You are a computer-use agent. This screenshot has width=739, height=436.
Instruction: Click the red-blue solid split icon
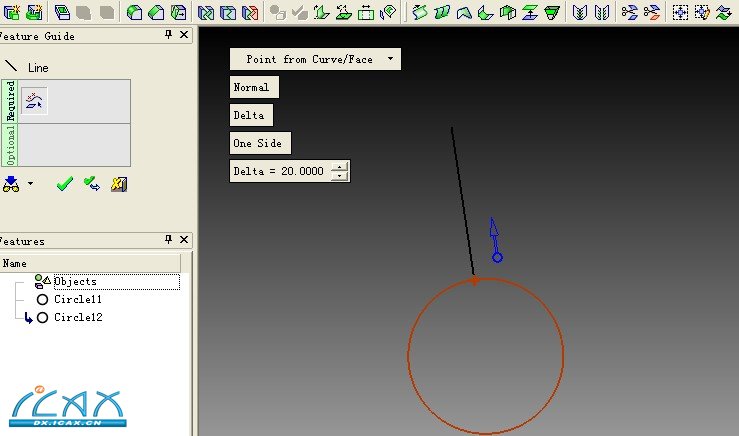[x=250, y=12]
